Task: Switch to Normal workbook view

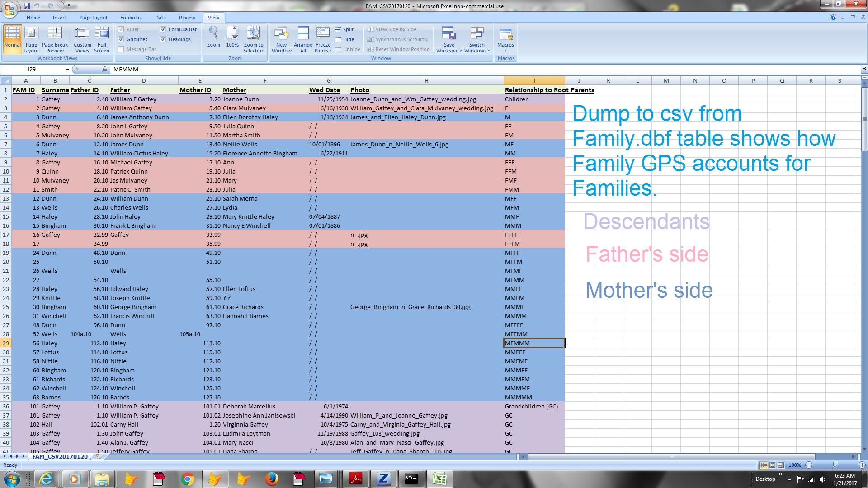Action: 12,39
